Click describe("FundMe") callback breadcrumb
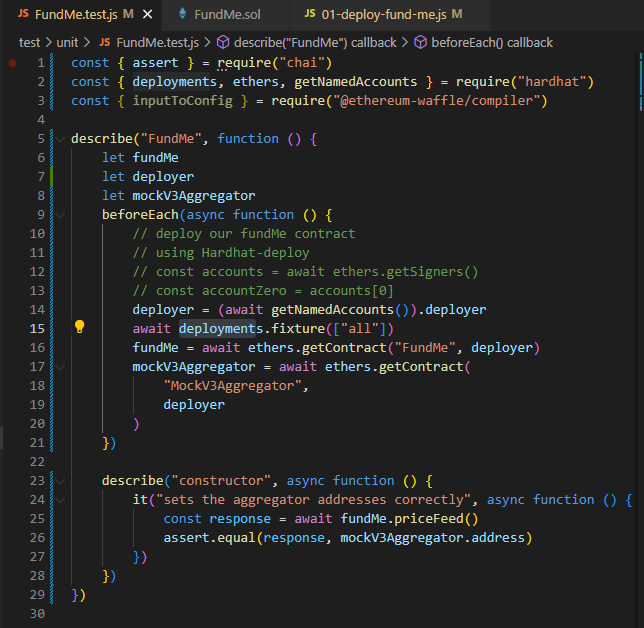Screen dimensions: 644x628 click(315, 42)
